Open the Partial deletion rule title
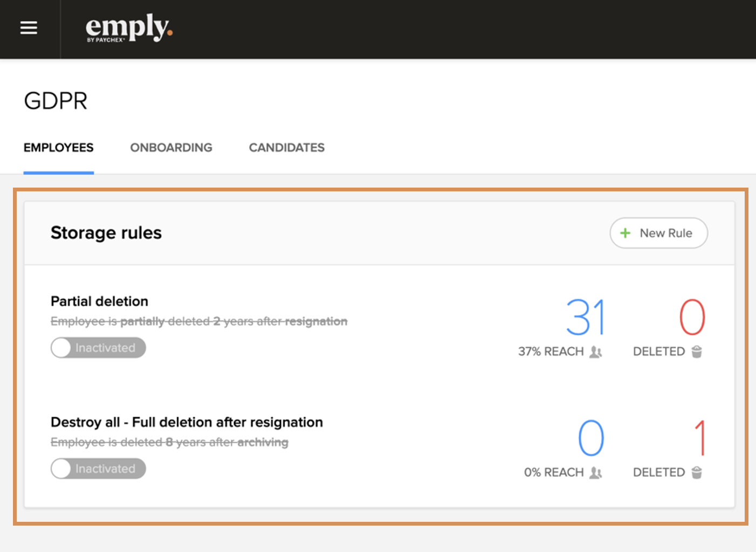Screen dimensions: 756x552 99,301
